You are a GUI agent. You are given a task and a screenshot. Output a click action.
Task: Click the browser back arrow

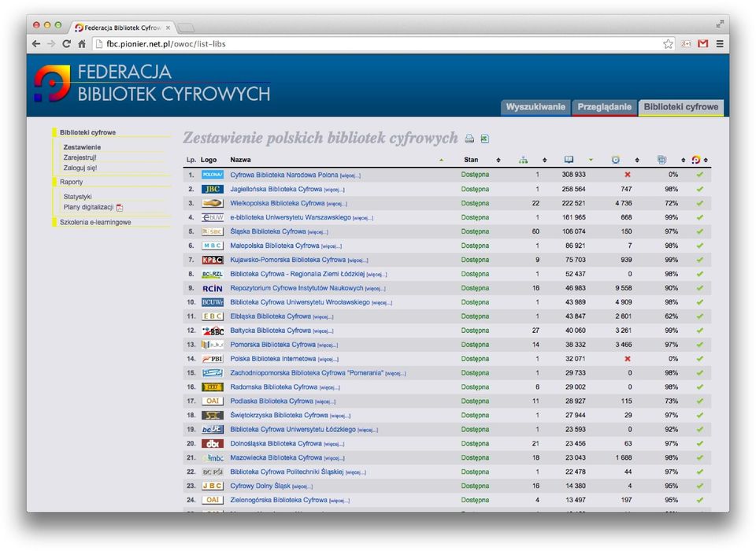[x=36, y=44]
